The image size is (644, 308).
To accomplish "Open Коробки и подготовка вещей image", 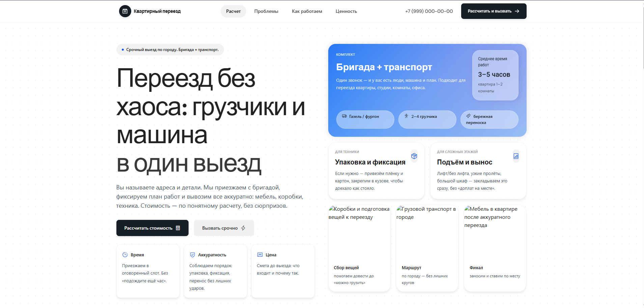I will click(x=359, y=233).
